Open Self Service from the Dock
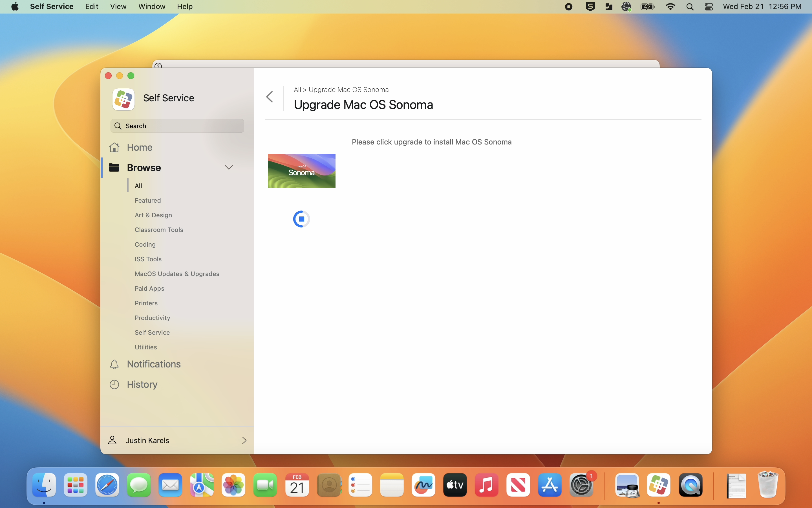The image size is (812, 508). point(659,485)
